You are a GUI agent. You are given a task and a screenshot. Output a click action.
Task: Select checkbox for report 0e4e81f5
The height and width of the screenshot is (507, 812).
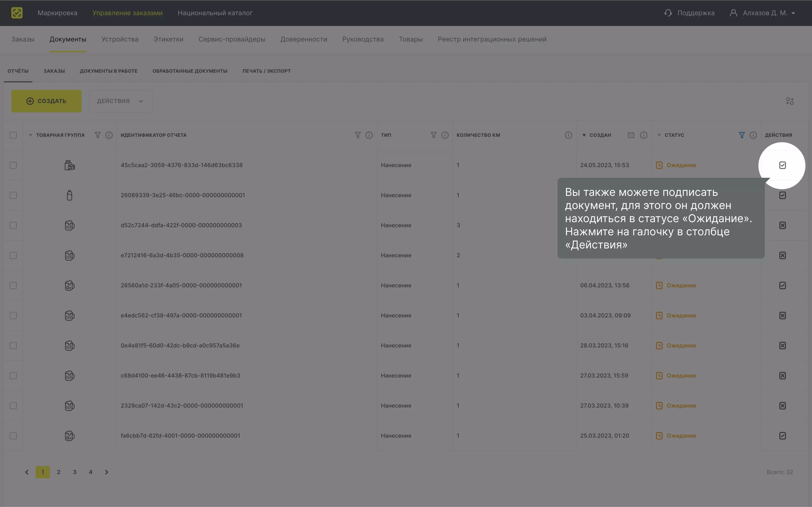(13, 346)
